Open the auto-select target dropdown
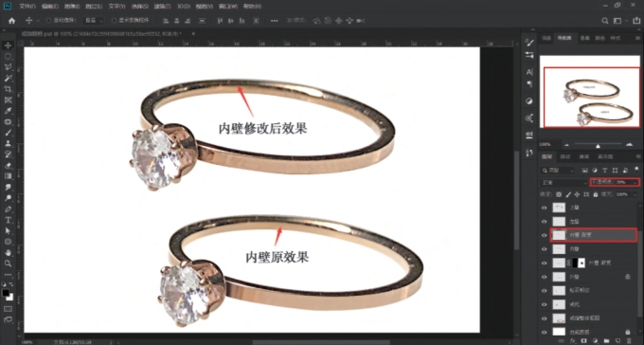The image size is (644, 345). point(94,21)
